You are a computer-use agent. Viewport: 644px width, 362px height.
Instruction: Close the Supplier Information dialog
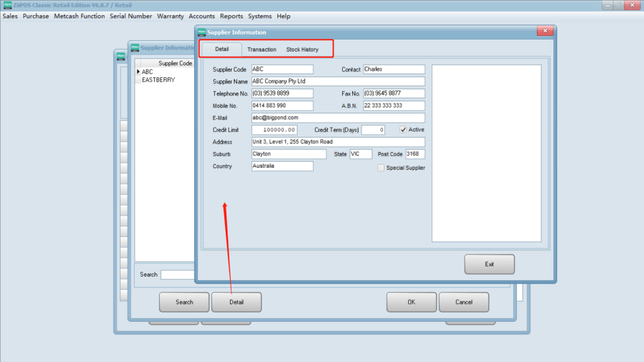point(545,32)
